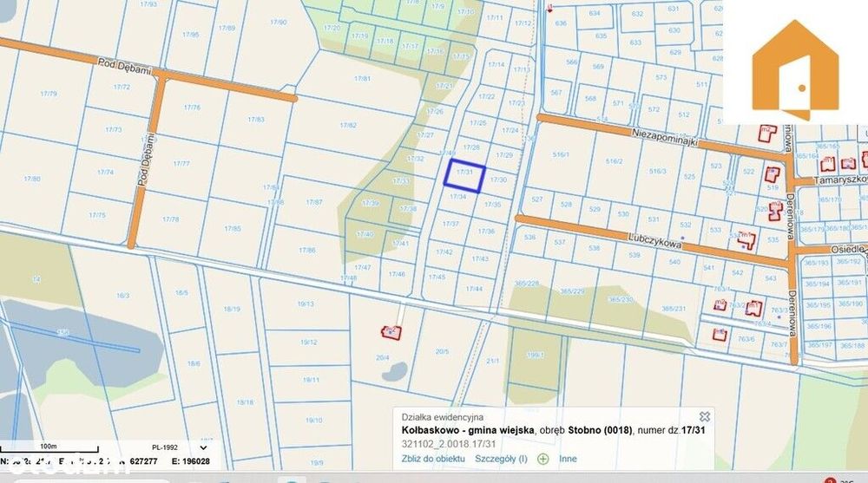Click the green plus icon in popup
The image size is (868, 483).
[543, 459]
